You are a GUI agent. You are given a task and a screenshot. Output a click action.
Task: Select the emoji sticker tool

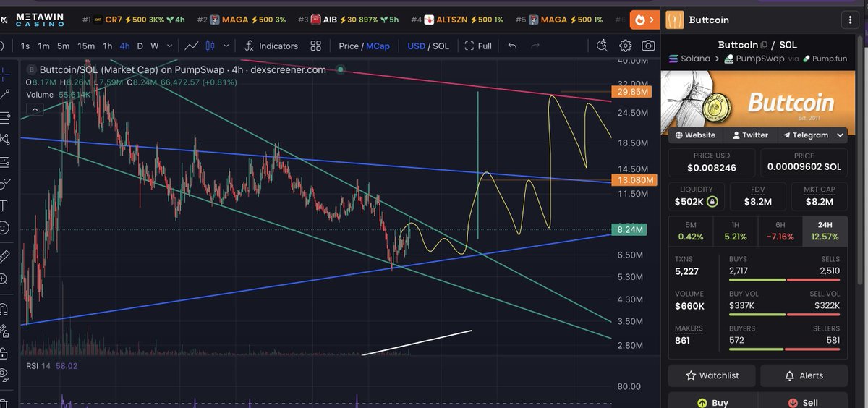click(x=4, y=228)
